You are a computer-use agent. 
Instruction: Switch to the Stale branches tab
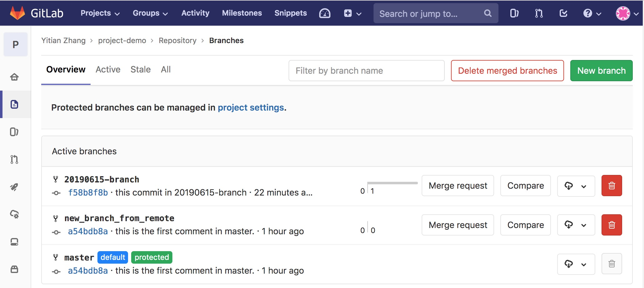click(x=140, y=69)
